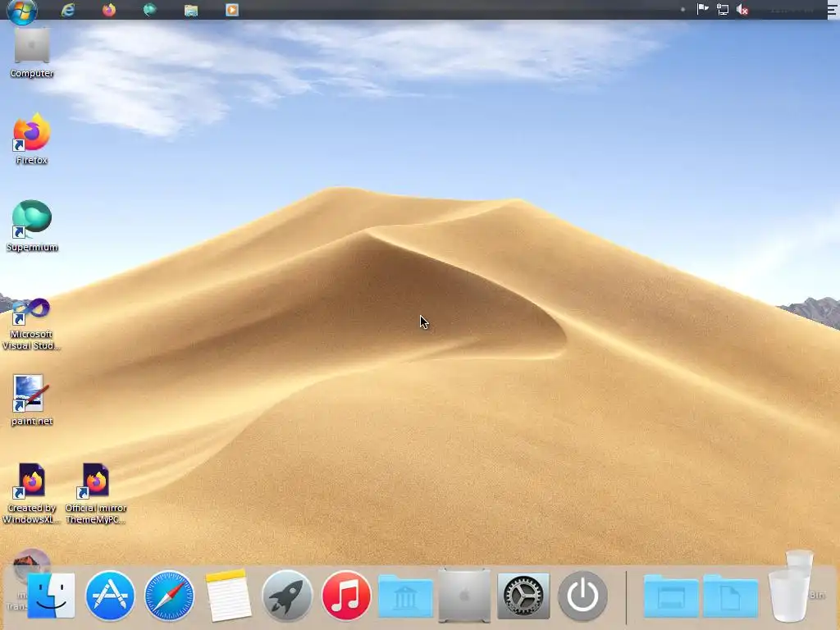Viewport: 840px width, 630px height.
Task: Select the Supermium desktop shortcut
Action: [x=32, y=226]
